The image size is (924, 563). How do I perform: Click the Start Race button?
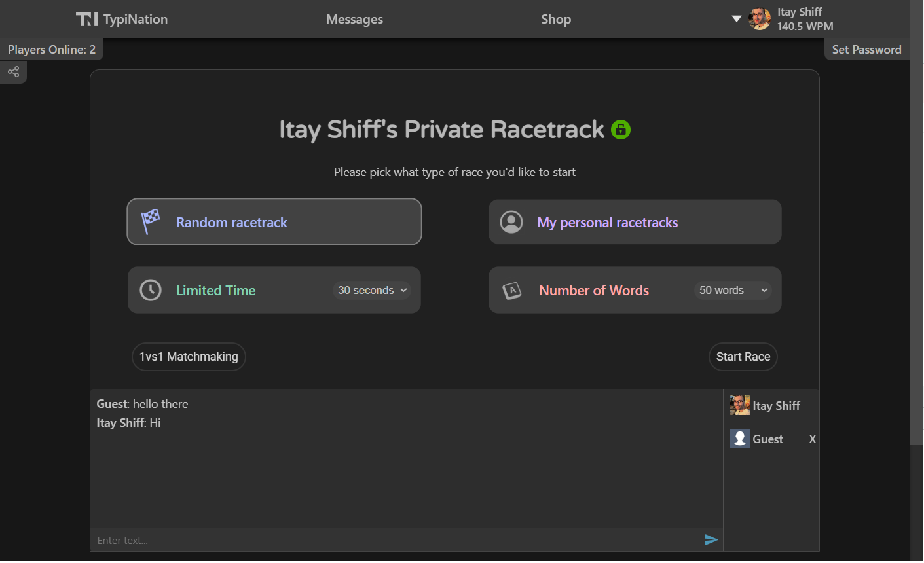click(743, 357)
